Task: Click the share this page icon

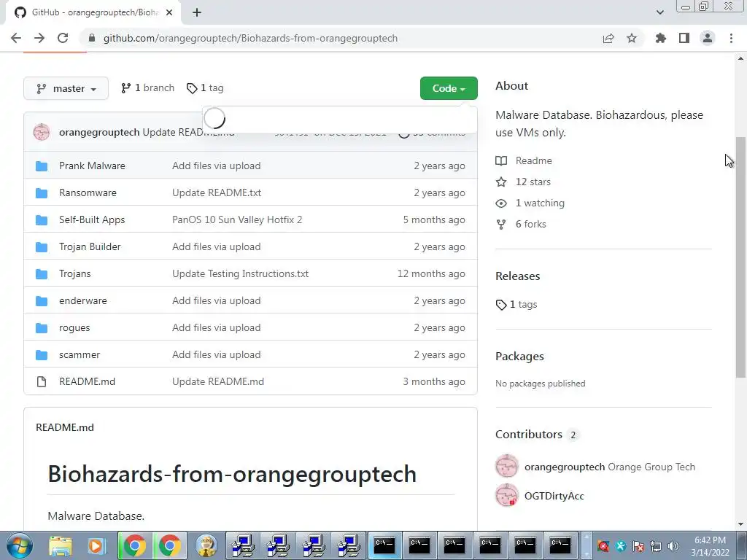Action: coord(608,38)
